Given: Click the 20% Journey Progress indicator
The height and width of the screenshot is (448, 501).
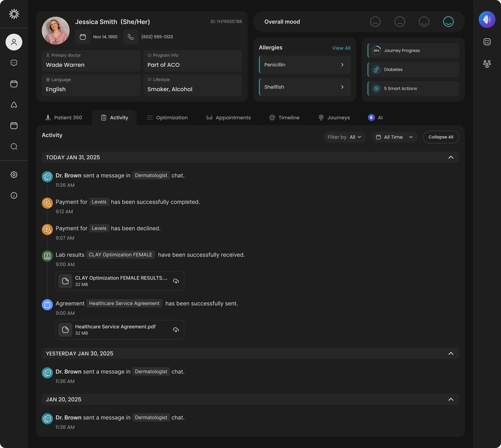Looking at the screenshot, I should pyautogui.click(x=376, y=51).
